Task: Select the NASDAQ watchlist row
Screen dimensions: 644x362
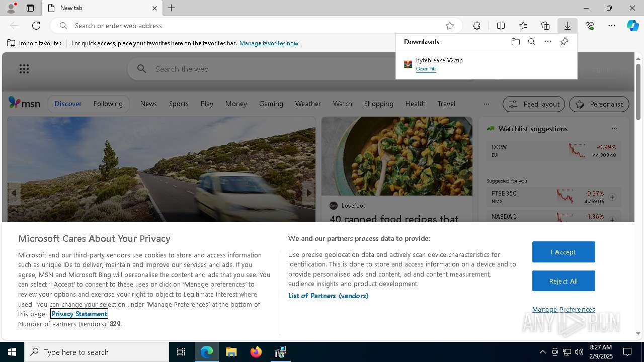Action: pos(553,217)
